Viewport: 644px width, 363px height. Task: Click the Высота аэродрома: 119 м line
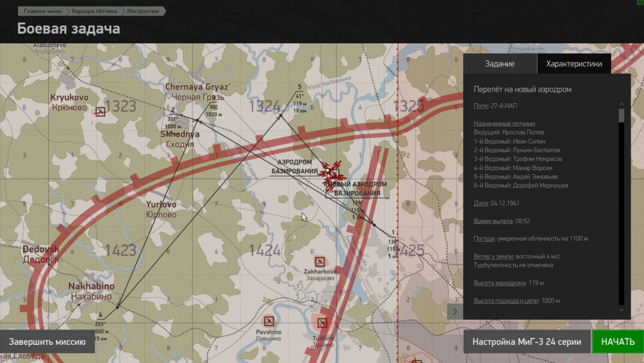[509, 283]
